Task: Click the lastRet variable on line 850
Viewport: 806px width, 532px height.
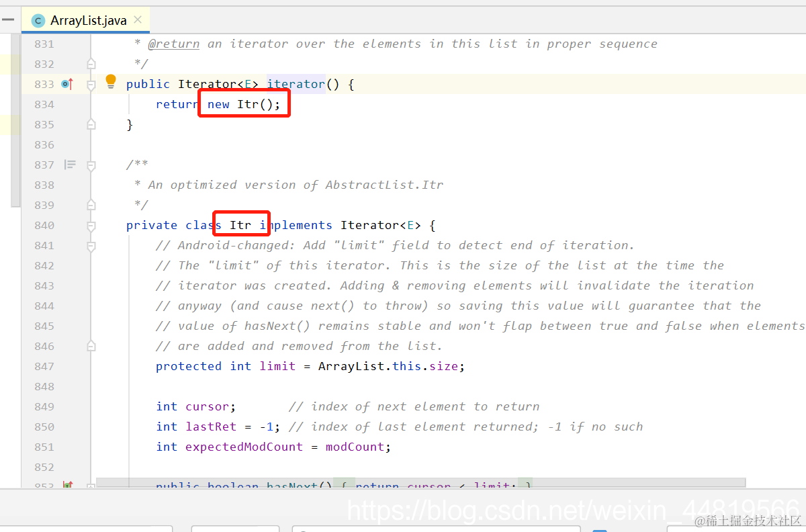Action: [211, 427]
